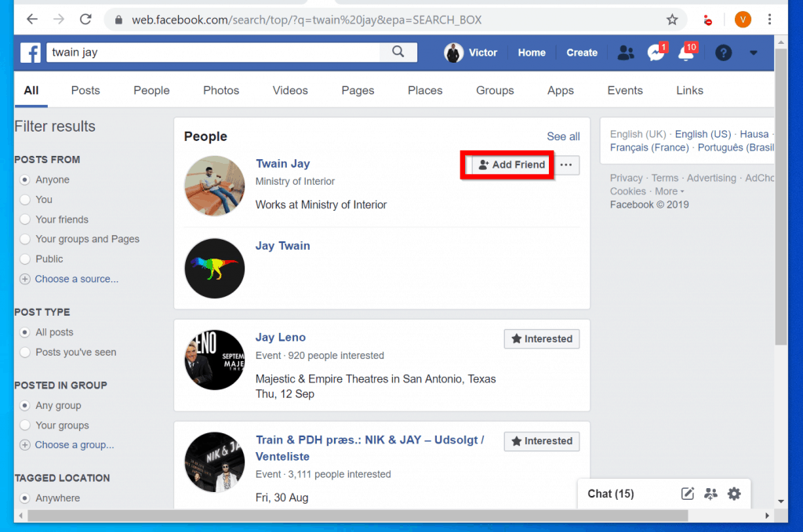Viewport: 803px width, 532px height.
Task: Open the Chat (15) bar
Action: (x=610, y=494)
